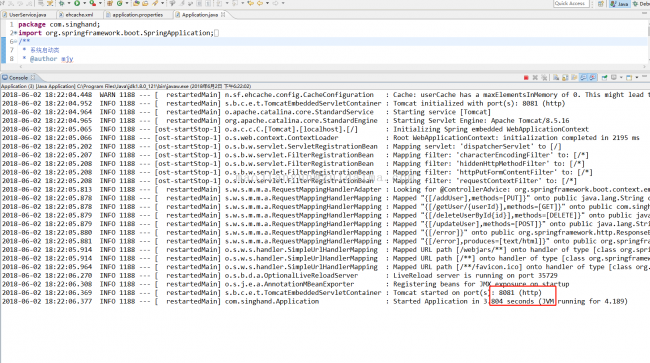650x363 pixels.
Task: Click the '/addUser' methods=[PUT] mapping line
Action: [325, 198]
